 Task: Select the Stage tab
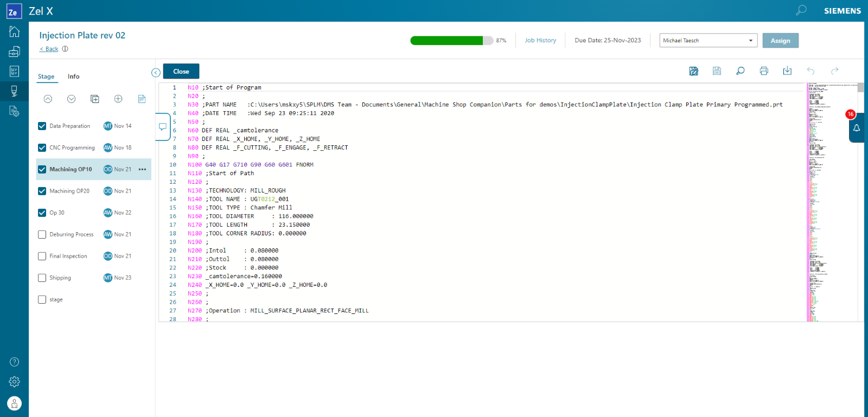click(x=46, y=76)
